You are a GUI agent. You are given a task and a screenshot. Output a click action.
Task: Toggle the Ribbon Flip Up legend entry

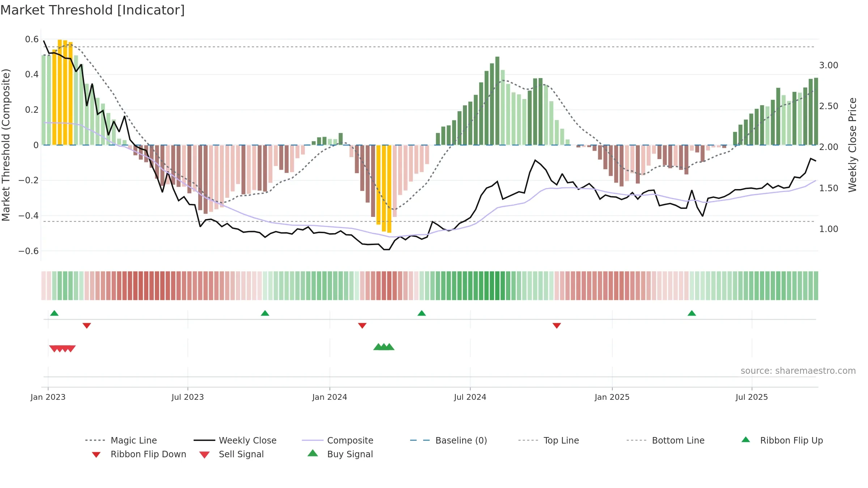[x=782, y=440]
